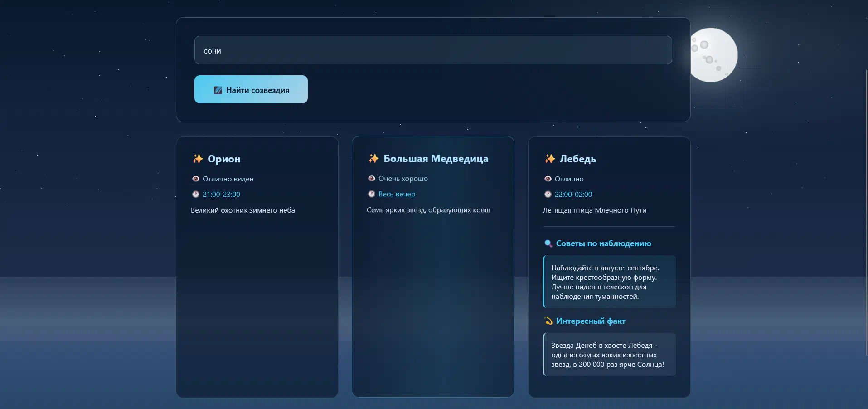Click the clock icon next to 22:00-02:00
Viewport: 868px width, 409px height.
click(x=548, y=195)
